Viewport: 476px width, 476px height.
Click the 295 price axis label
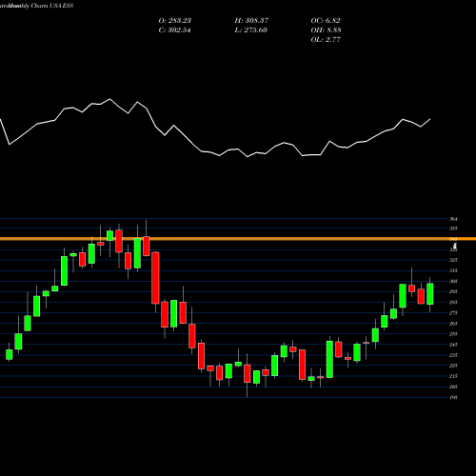[x=453, y=291]
